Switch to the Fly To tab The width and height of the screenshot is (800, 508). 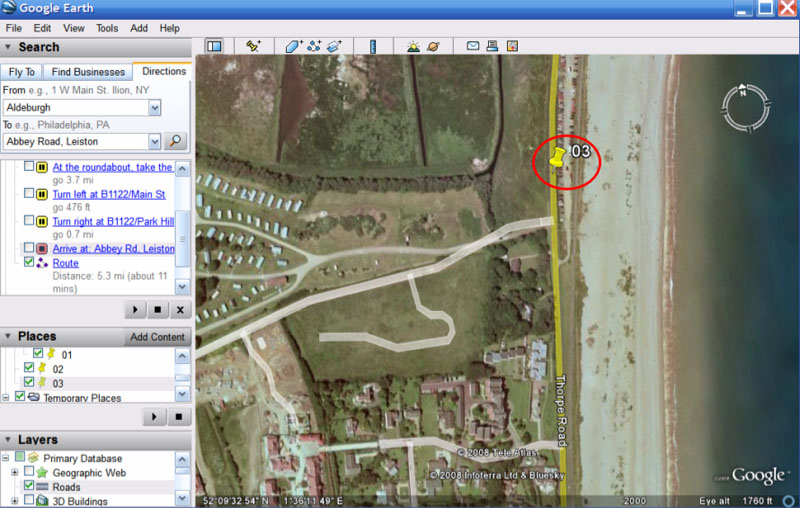tap(21, 72)
